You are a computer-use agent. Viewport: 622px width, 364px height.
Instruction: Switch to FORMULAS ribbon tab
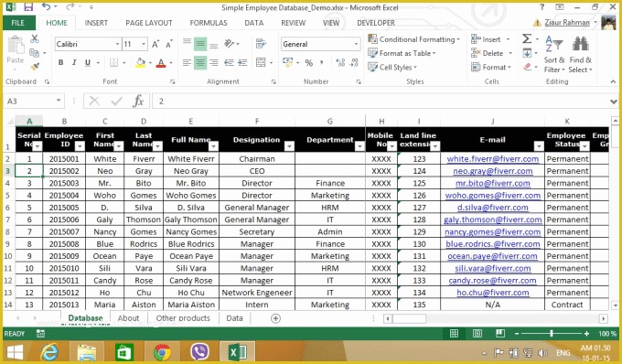tap(209, 23)
